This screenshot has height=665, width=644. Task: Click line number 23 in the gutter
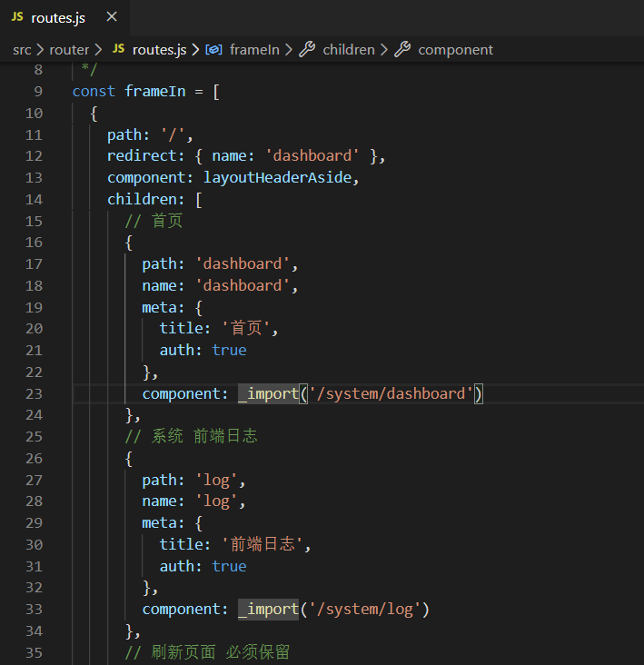[34, 393]
